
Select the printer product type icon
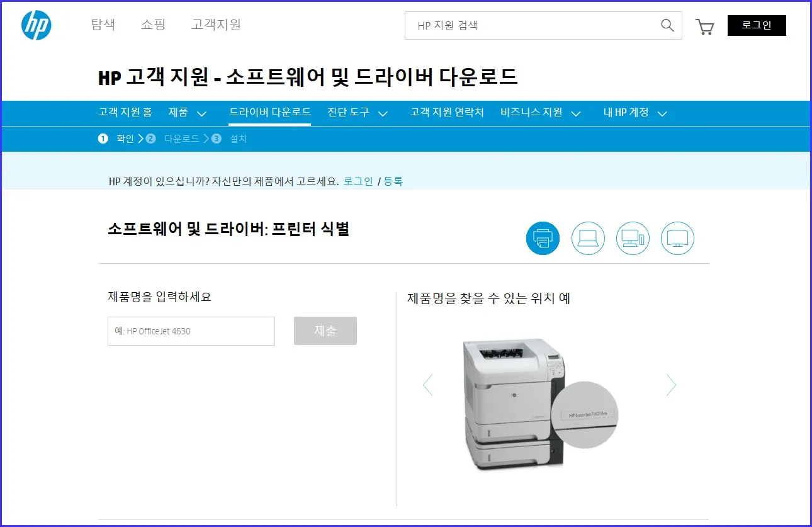(543, 238)
